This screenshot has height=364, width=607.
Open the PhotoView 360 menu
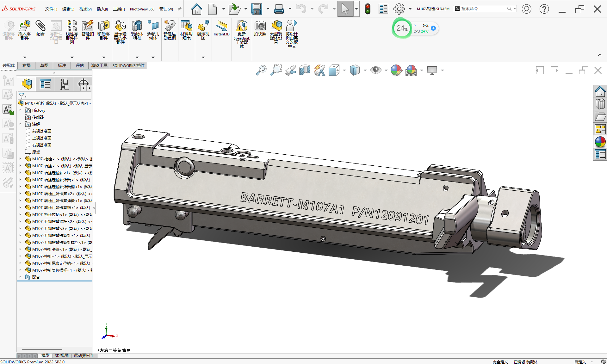142,9
